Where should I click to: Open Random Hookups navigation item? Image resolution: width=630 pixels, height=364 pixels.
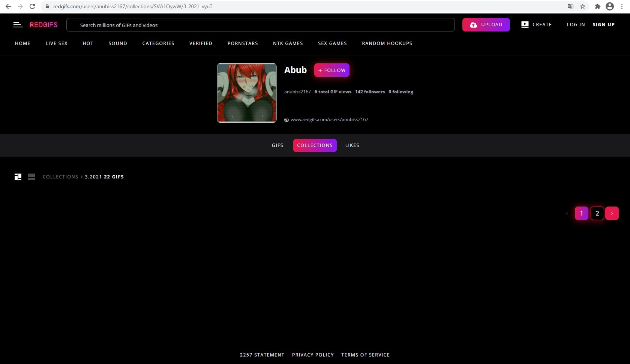(x=387, y=43)
